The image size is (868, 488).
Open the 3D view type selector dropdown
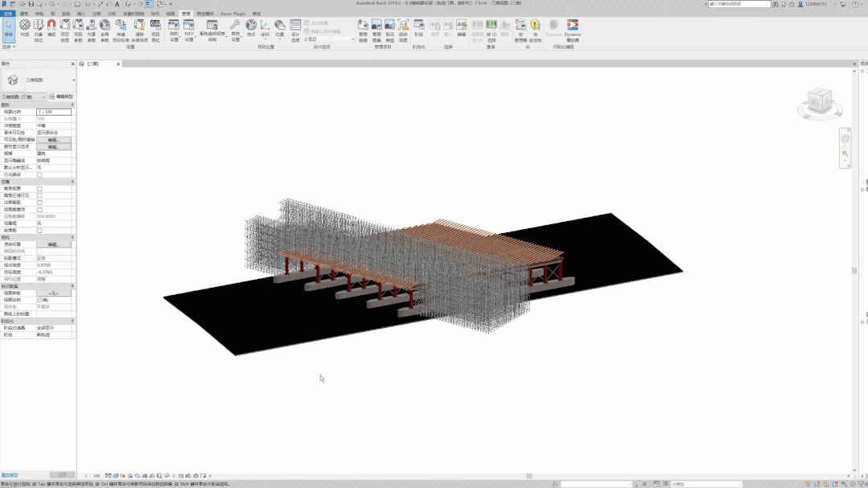click(x=73, y=80)
